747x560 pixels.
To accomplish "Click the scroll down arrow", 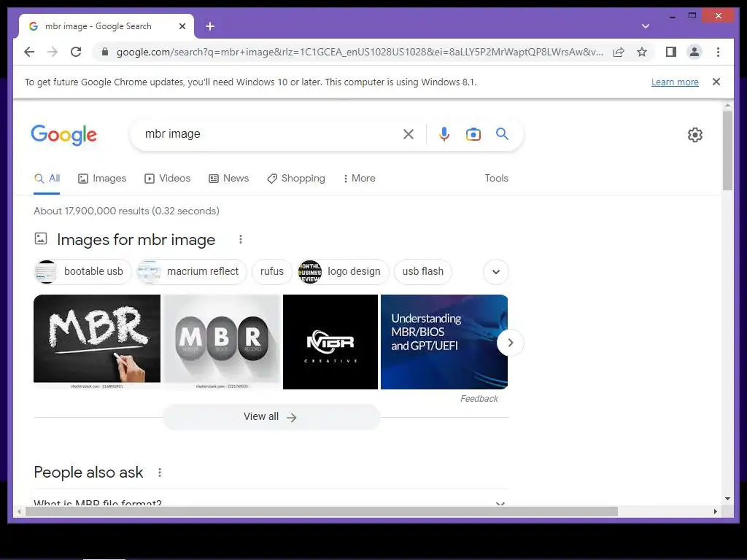I will tap(727, 499).
